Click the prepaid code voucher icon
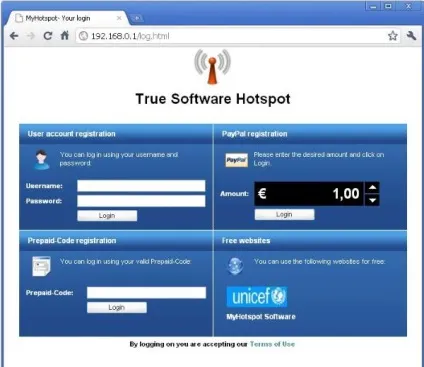This screenshot has height=367, width=424. pyautogui.click(x=41, y=266)
